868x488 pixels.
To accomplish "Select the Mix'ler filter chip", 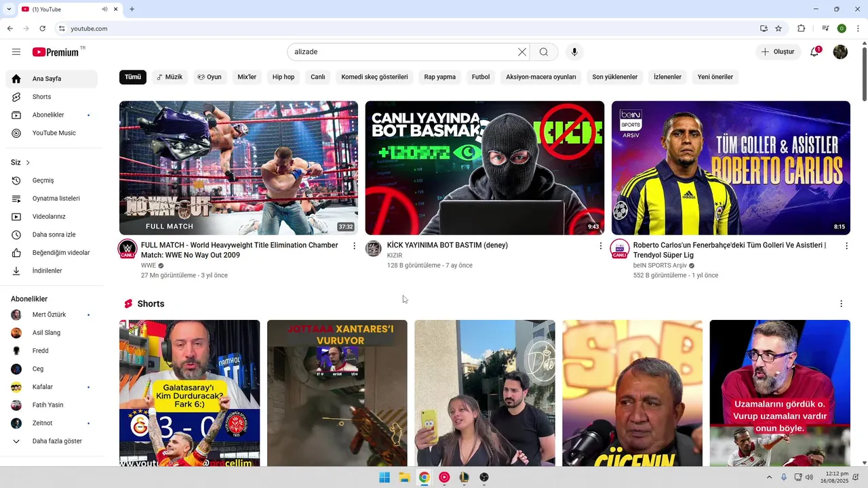I will tap(247, 77).
